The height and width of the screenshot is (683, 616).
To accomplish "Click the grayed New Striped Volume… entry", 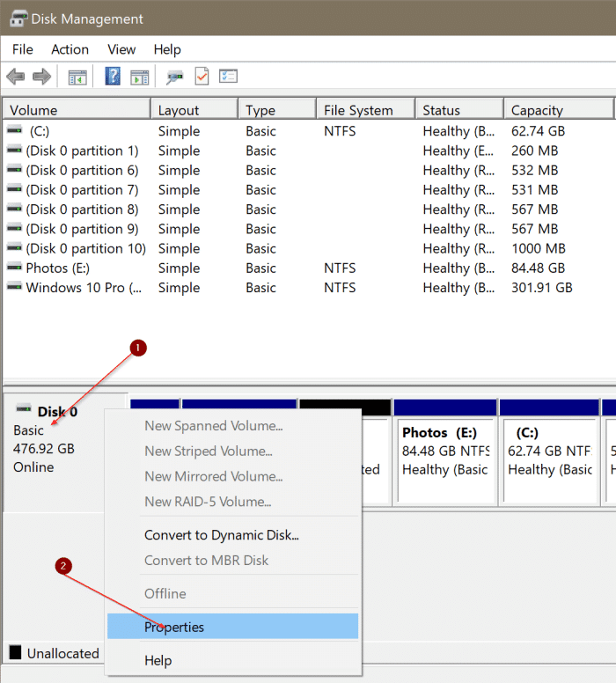I will click(x=232, y=451).
